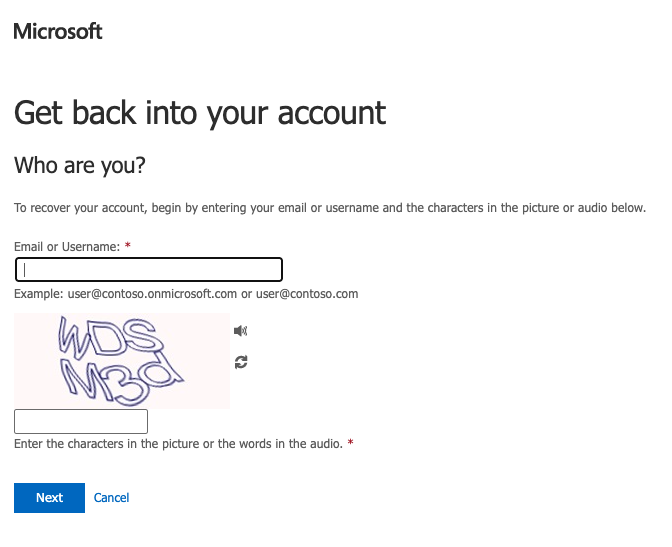The image size is (672, 547).
Task: Click the example user@contoso.onmicrosoft.com text
Action: [152, 294]
